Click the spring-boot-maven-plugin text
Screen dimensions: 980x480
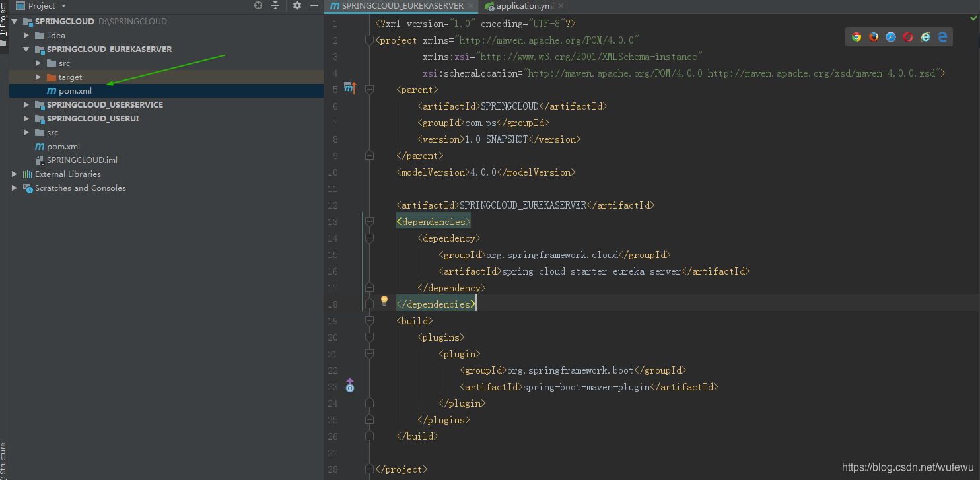586,387
